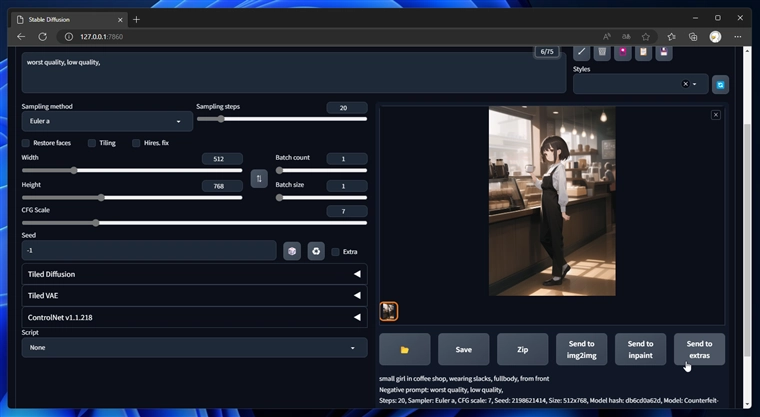Click the pink card extra networks icon
Image resolution: width=760 pixels, height=417 pixels.
pyautogui.click(x=623, y=52)
